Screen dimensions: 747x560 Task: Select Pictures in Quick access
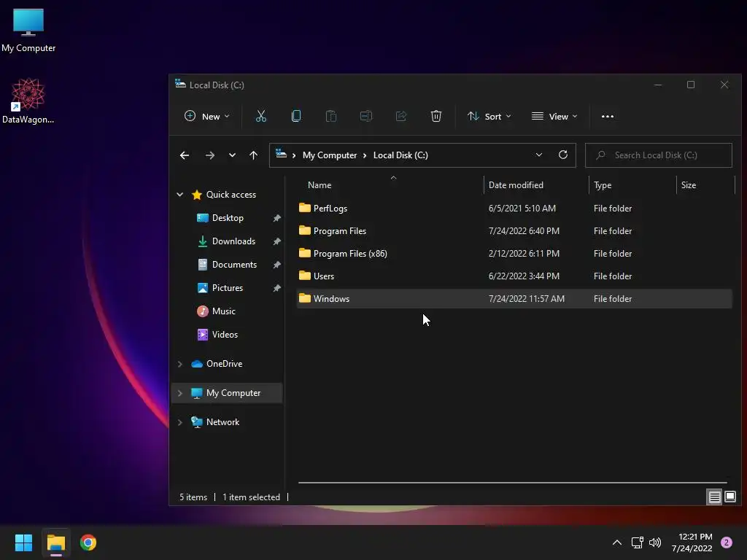(228, 288)
